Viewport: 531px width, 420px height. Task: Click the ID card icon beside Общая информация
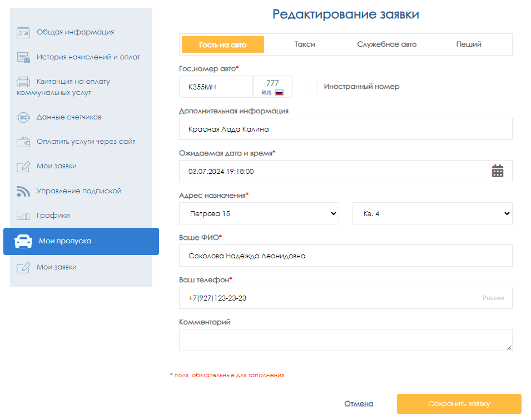tap(23, 32)
